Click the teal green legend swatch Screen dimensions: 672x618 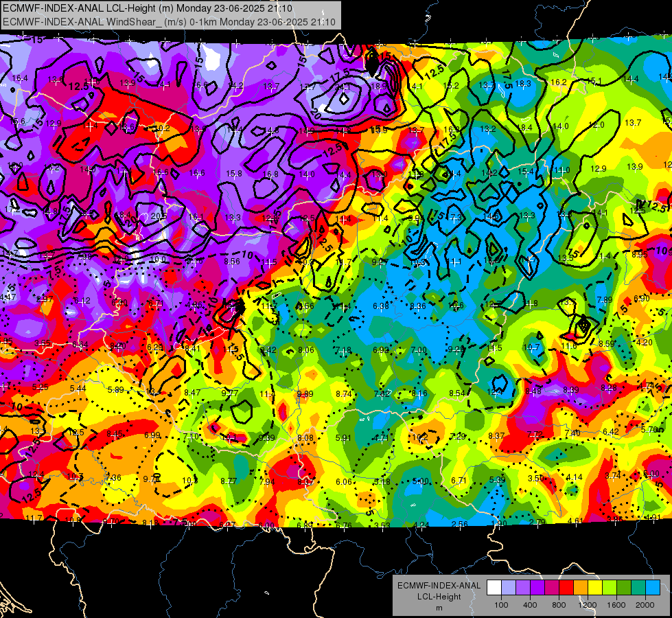click(638, 588)
